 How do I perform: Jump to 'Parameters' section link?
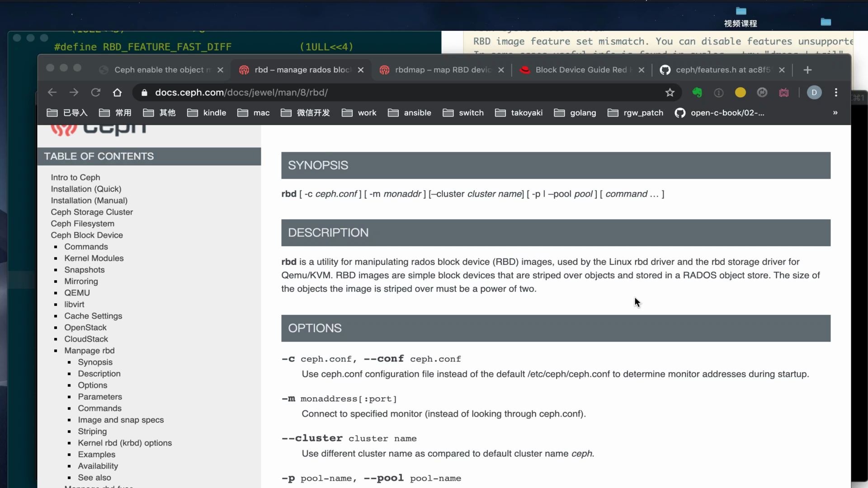click(x=100, y=397)
